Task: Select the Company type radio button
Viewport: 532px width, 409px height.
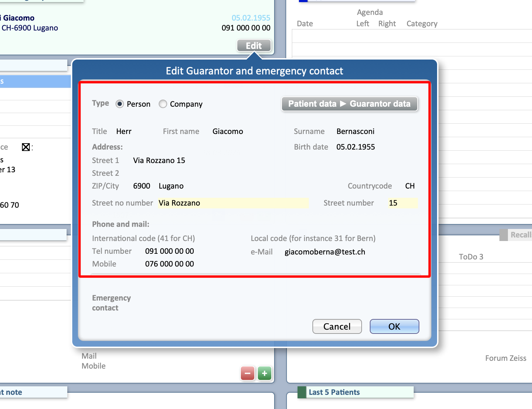Action: coord(163,104)
